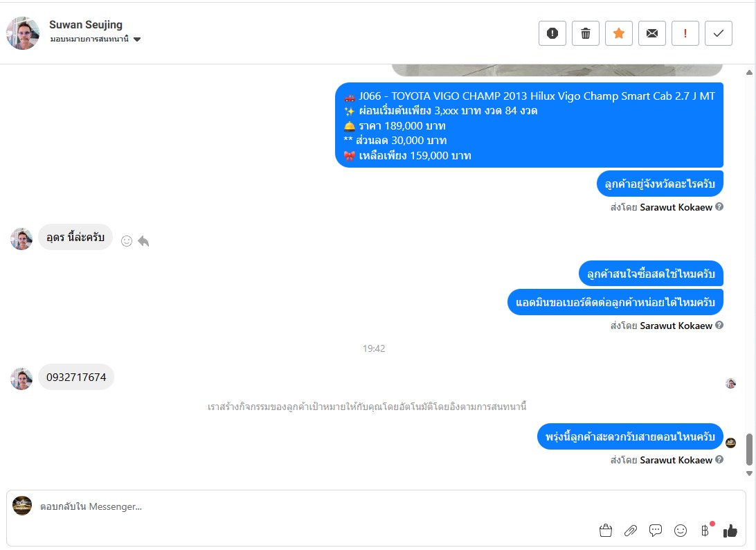Mark conversation done with checkmark button
Viewport: 756px width, 550px height.
click(x=719, y=33)
